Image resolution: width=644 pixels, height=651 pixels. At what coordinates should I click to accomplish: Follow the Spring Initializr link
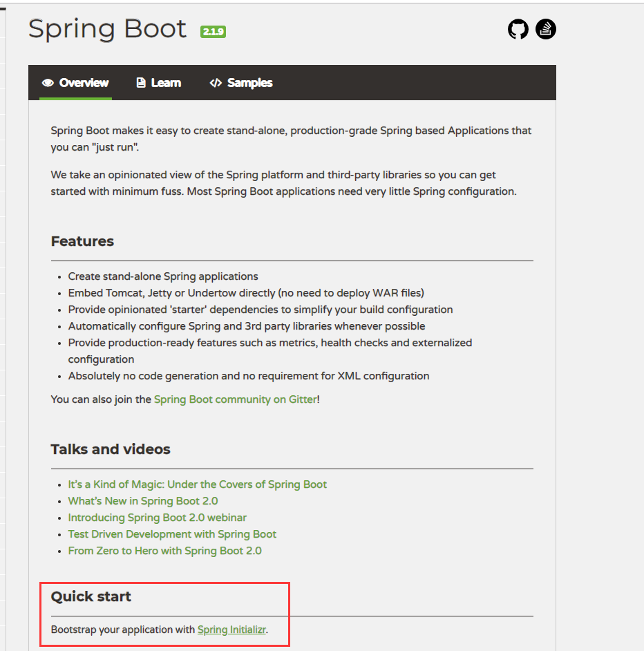231,630
